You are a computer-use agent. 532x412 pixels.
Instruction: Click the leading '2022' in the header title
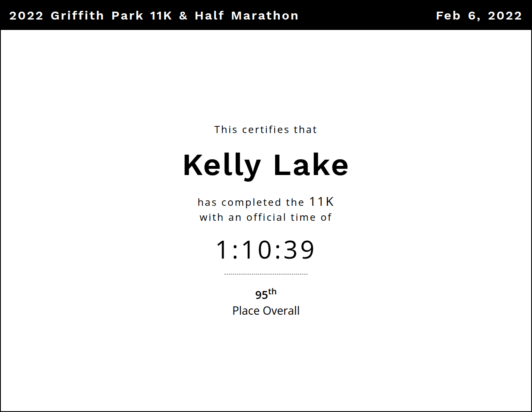point(26,16)
